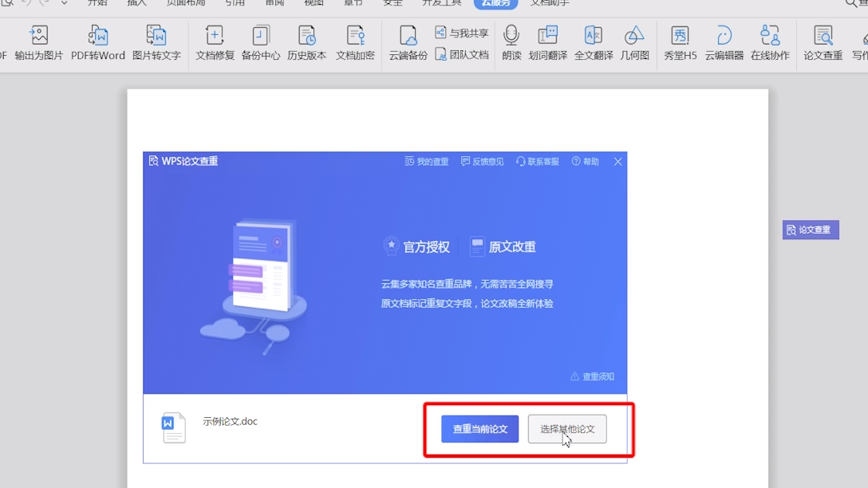Click 选择其他论文 button
This screenshot has height=488, width=868.
point(567,429)
